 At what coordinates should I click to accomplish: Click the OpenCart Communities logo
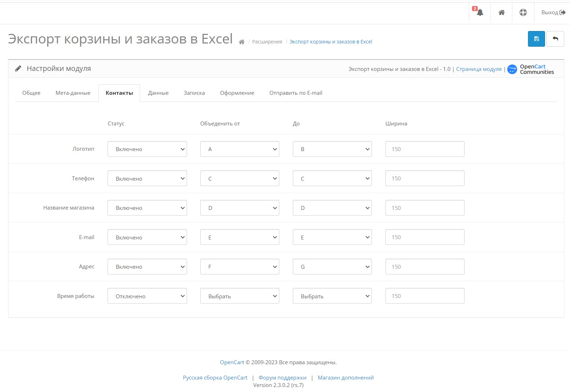click(x=530, y=69)
